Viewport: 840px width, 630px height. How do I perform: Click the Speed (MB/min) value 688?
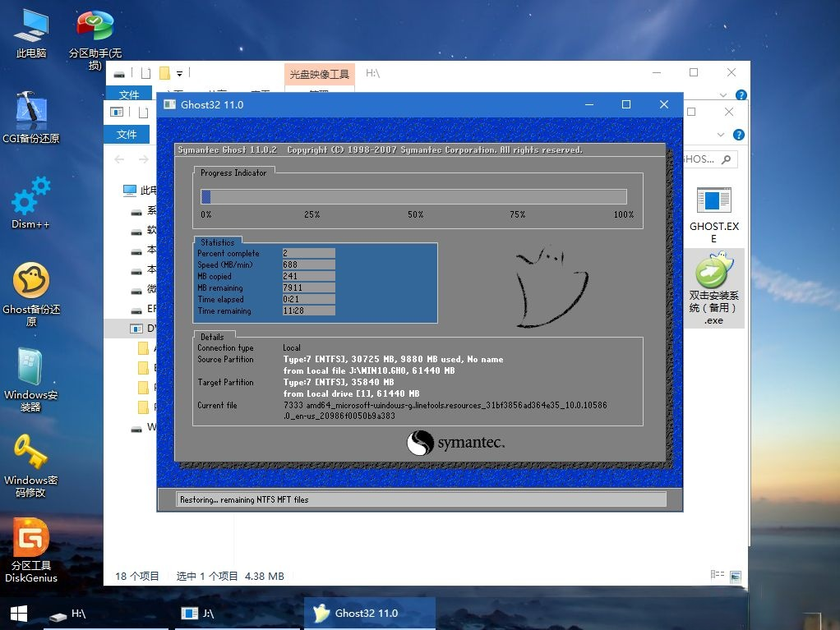coord(308,264)
